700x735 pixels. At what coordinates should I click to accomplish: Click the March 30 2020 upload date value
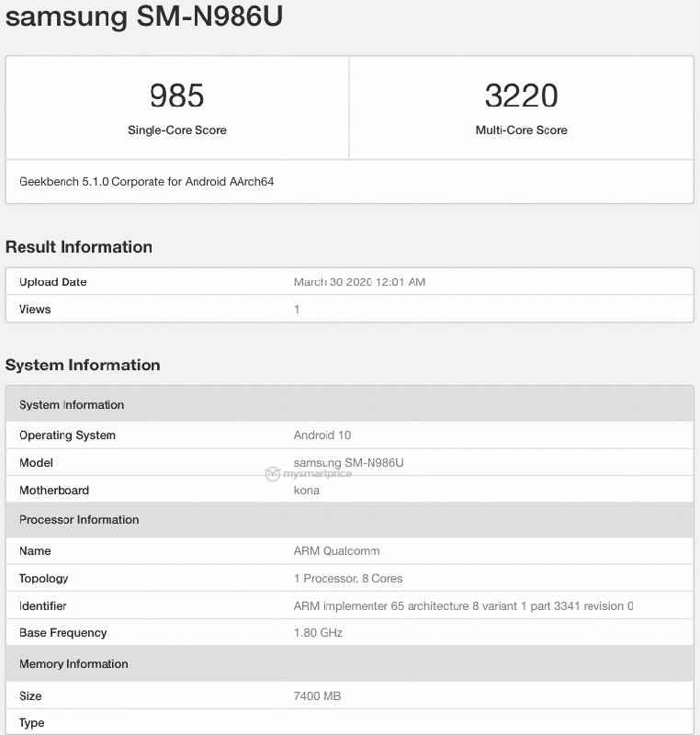coord(359,282)
